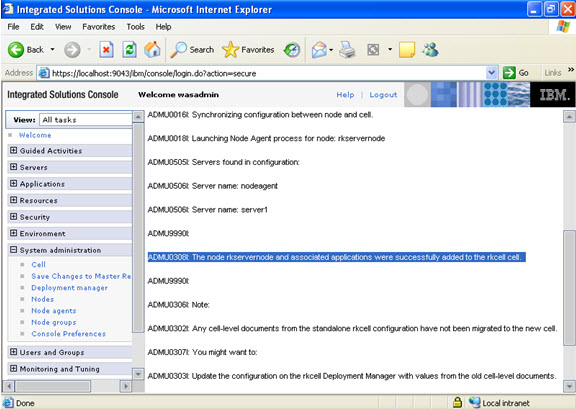576x409 pixels.
Task: Open the Node agents link
Action: coord(54,311)
